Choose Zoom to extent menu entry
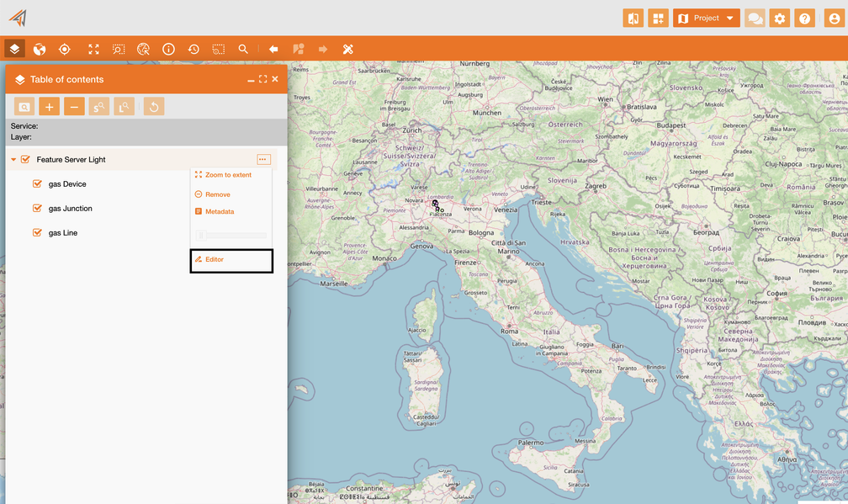Viewport: 848px width, 504px height. [x=223, y=175]
